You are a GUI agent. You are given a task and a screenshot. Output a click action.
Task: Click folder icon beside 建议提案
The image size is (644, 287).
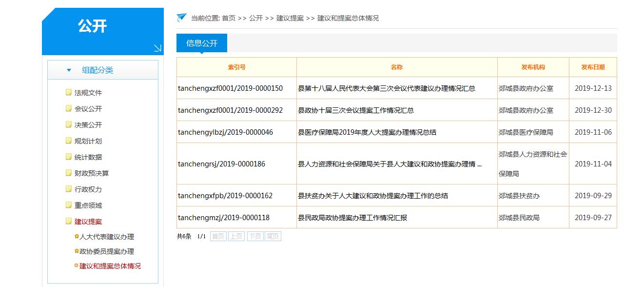pyautogui.click(x=69, y=222)
